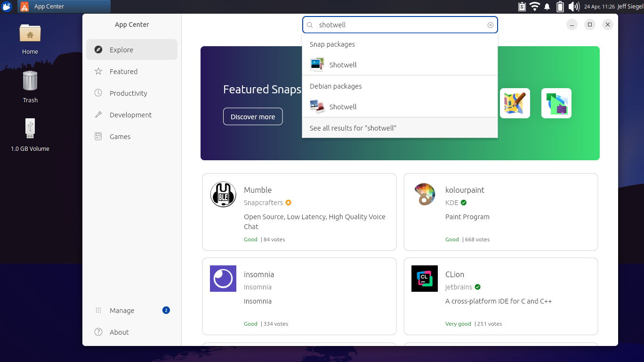The image size is (644, 362).
Task: Open the Manage updates badge showing 2
Action: coord(166,310)
